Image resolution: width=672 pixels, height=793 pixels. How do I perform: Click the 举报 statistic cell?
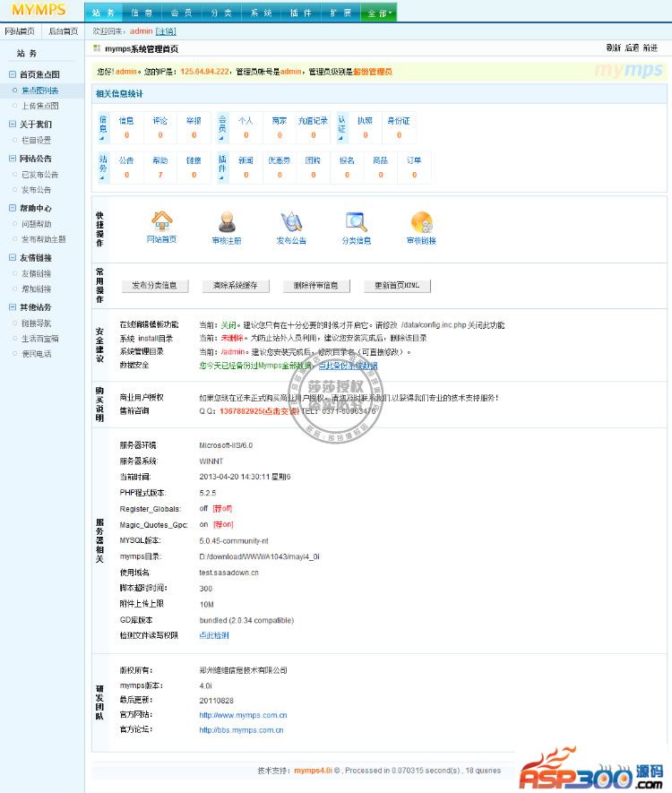tap(194, 127)
